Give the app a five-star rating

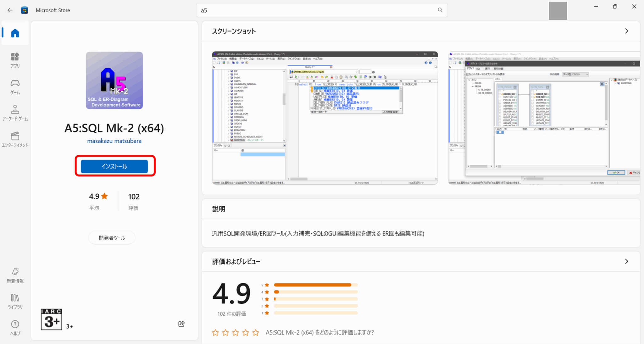click(x=255, y=332)
